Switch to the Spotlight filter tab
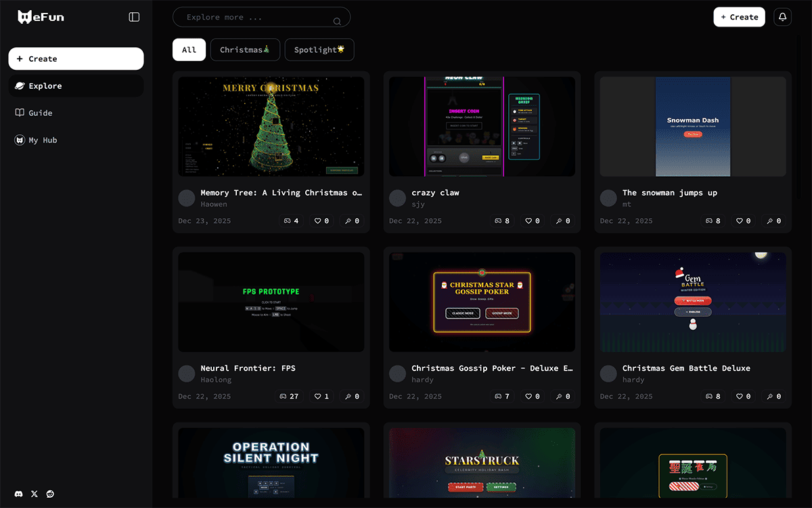812x508 pixels. [319, 49]
